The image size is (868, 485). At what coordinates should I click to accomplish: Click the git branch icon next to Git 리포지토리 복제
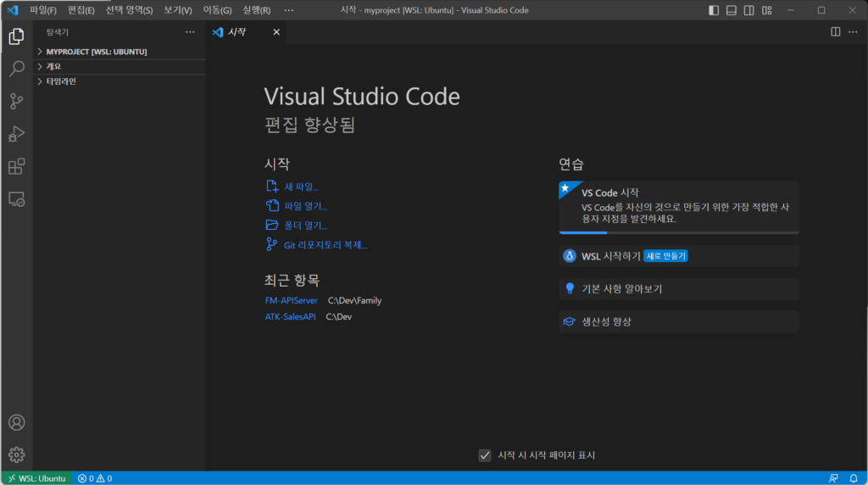(271, 244)
